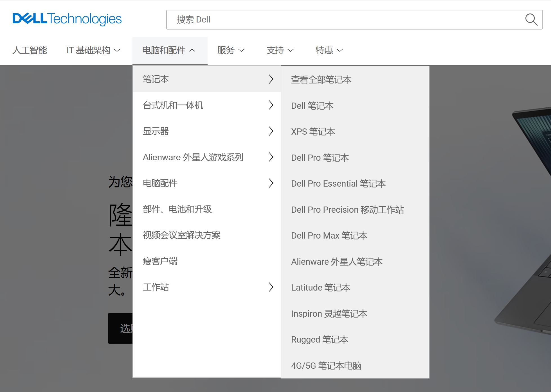The height and width of the screenshot is (392, 551).
Task: Open 电脑配件 category
Action: 207,183
